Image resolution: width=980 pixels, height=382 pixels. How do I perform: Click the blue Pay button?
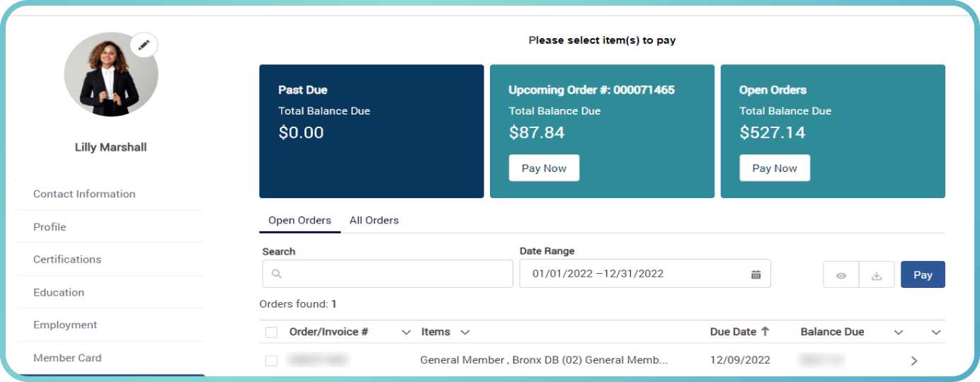pyautogui.click(x=923, y=275)
